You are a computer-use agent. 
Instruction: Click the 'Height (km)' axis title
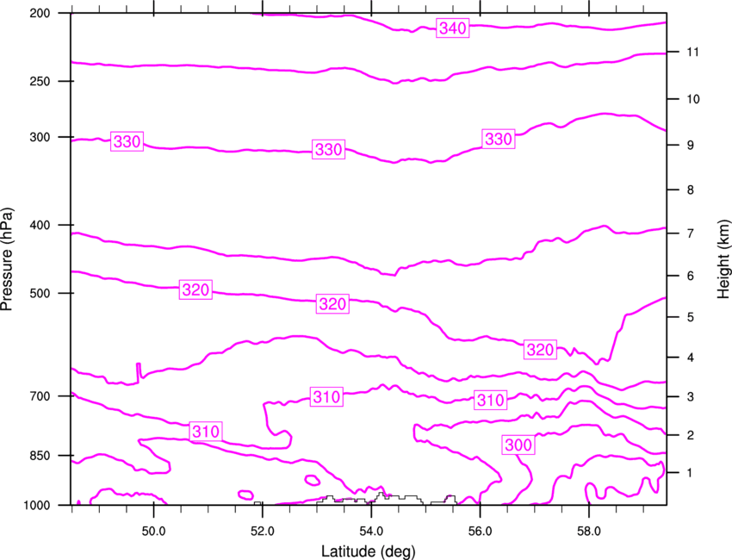723,258
